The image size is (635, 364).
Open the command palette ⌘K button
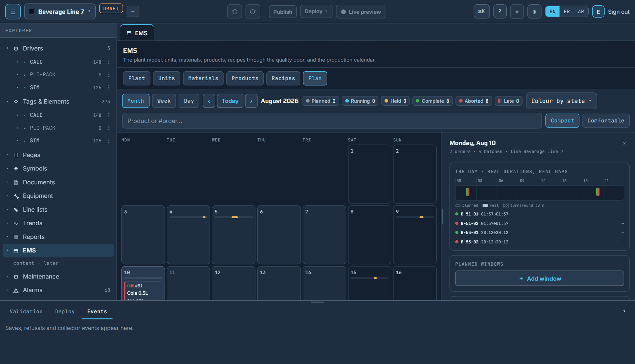click(x=482, y=12)
